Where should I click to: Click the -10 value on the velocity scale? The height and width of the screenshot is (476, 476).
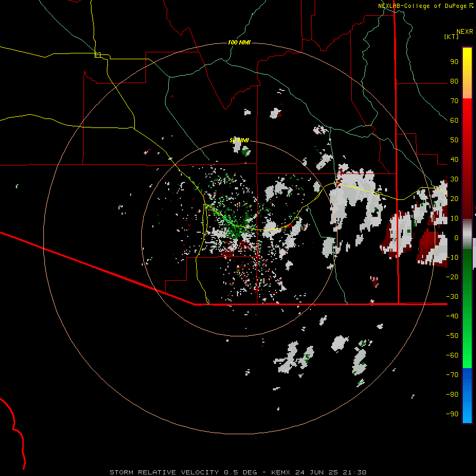[x=452, y=258]
